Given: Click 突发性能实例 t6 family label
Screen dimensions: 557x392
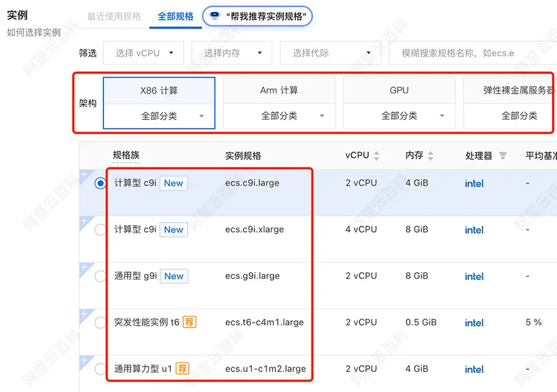Looking at the screenshot, I should tap(147, 322).
